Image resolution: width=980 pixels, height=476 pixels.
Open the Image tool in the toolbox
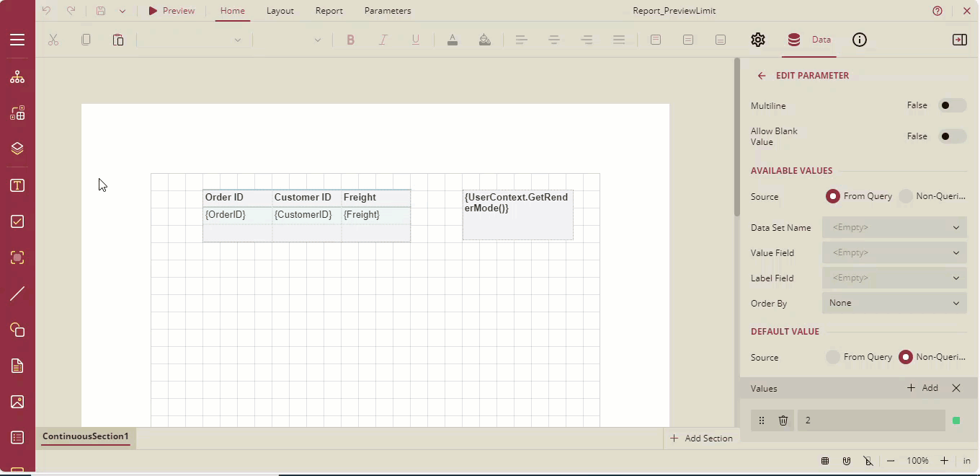(x=17, y=402)
